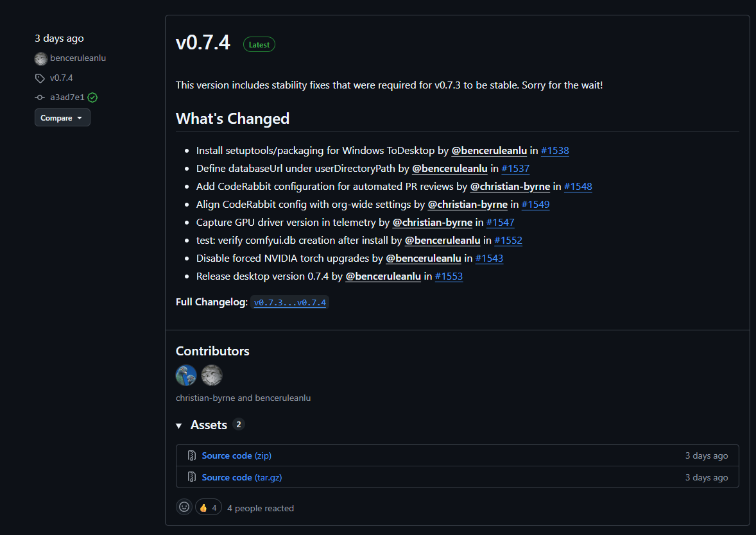
Task: Click the commit icon beside a3ad7e1
Action: tap(40, 98)
